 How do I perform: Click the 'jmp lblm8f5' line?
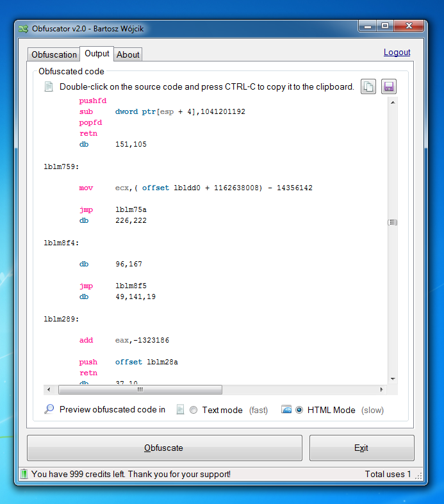113,286
